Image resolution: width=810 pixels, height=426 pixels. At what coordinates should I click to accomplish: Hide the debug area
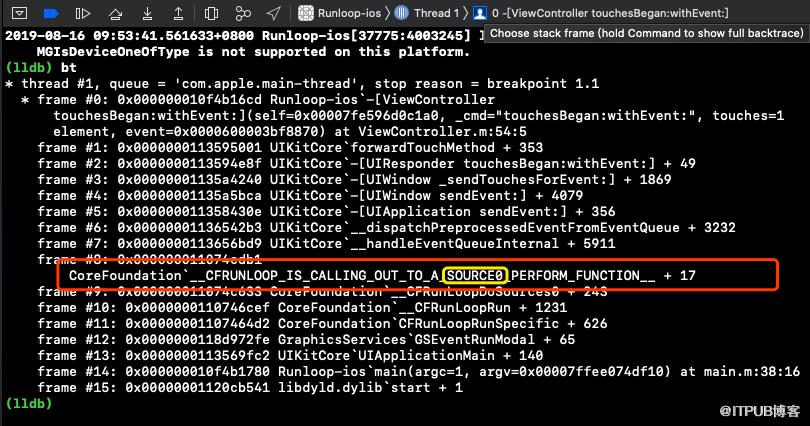(20, 13)
